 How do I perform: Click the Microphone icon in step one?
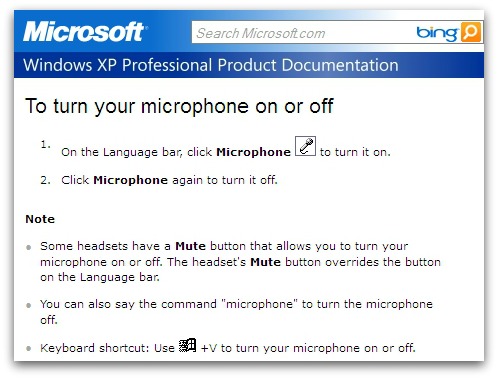pyautogui.click(x=305, y=146)
